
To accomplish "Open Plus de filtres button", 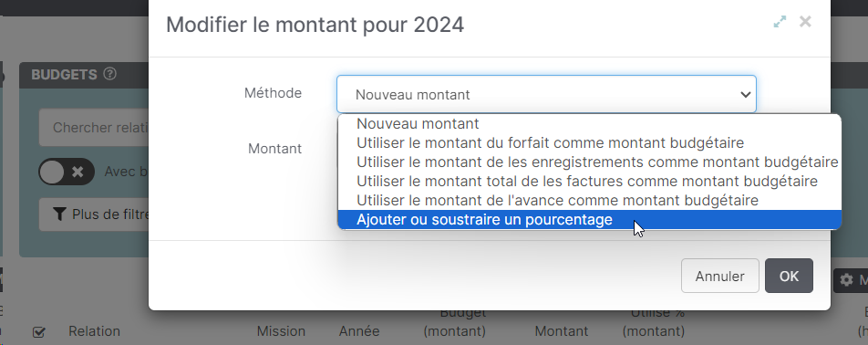I will click(94, 214).
